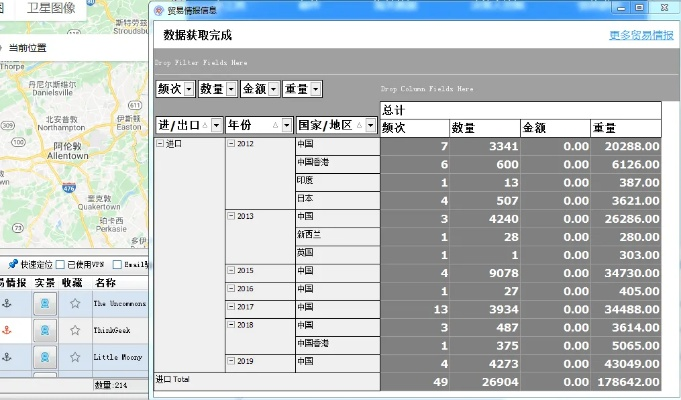
Task: Star the Little Moony row
Action: point(75,358)
